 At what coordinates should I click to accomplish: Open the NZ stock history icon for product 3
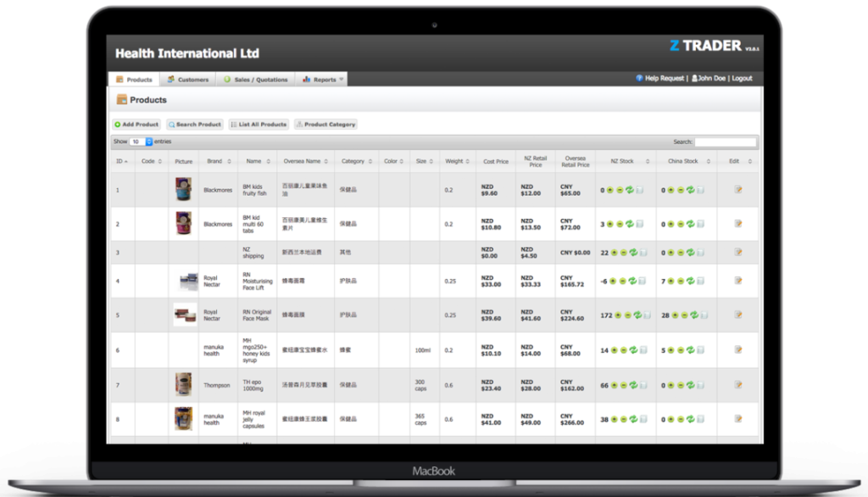(642, 253)
